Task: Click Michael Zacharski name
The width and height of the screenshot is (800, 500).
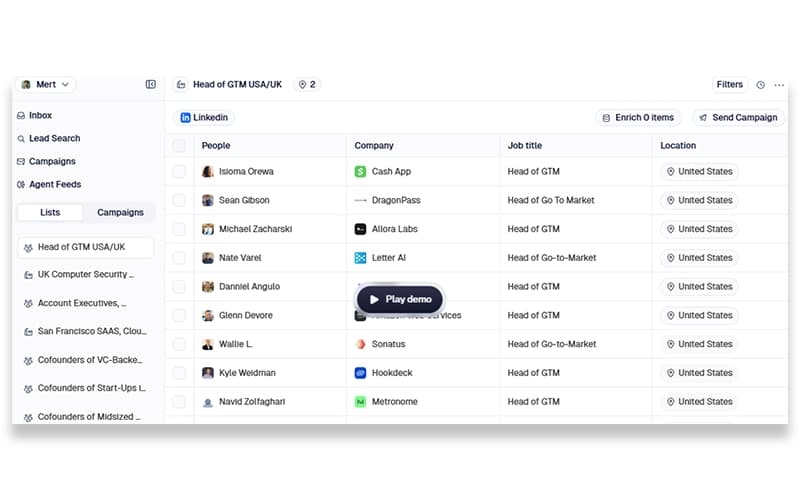Action: (x=256, y=229)
